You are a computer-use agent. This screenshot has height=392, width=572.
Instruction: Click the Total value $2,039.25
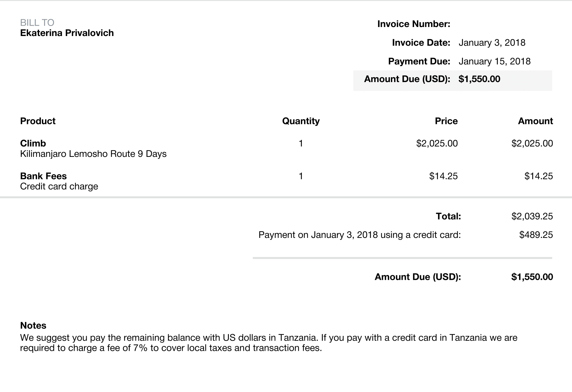(x=532, y=216)
